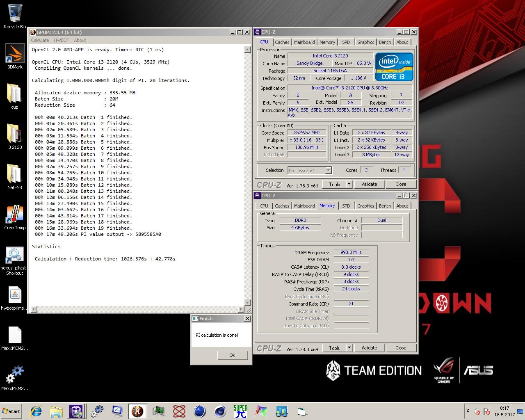This screenshot has width=525, height=420.
Task: Click the green circuit board taskbar icon
Action: click(158, 411)
